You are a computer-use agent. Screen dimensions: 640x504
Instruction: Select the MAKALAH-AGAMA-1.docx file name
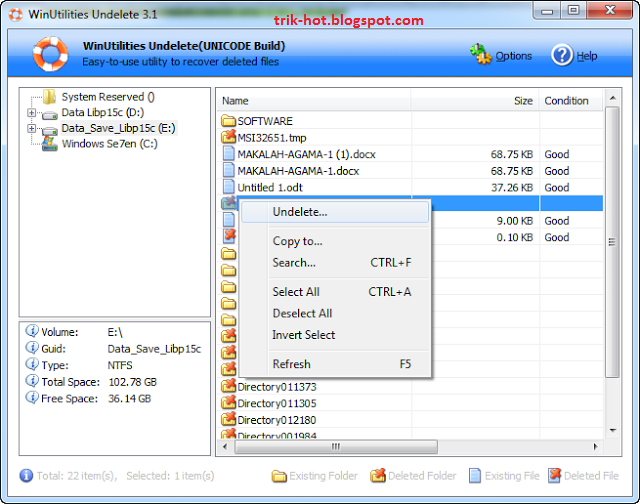pos(298,171)
